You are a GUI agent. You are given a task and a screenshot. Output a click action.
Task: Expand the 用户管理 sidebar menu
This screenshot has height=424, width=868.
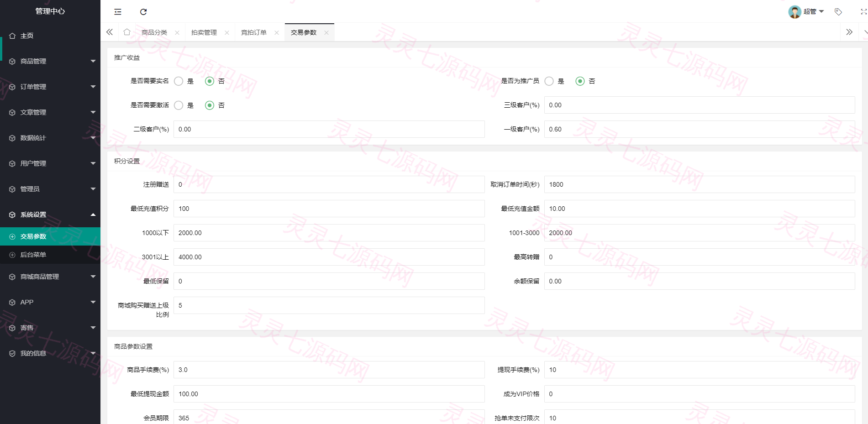[x=50, y=163]
